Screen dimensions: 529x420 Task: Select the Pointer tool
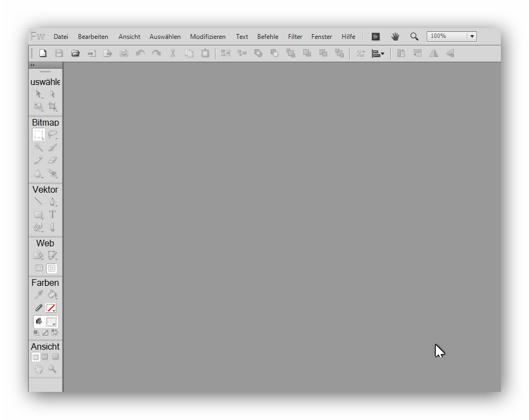(x=39, y=94)
